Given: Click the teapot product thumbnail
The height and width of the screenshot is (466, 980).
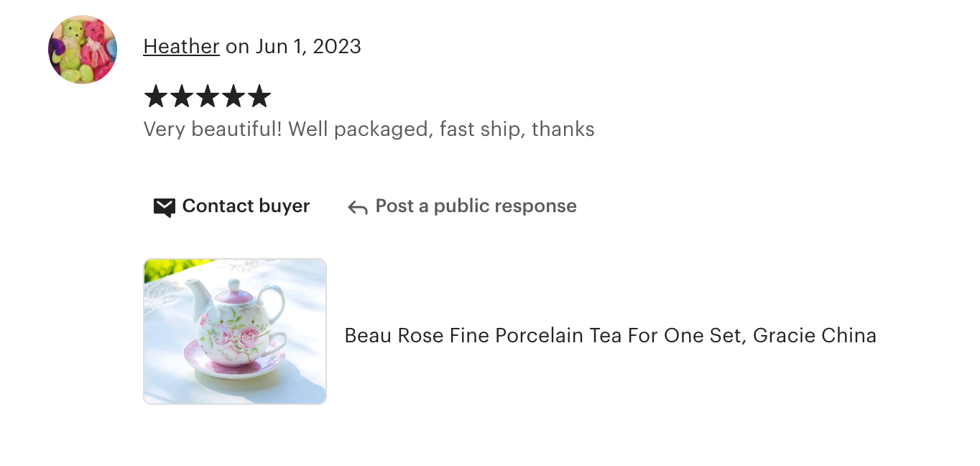Looking at the screenshot, I should click(x=235, y=331).
